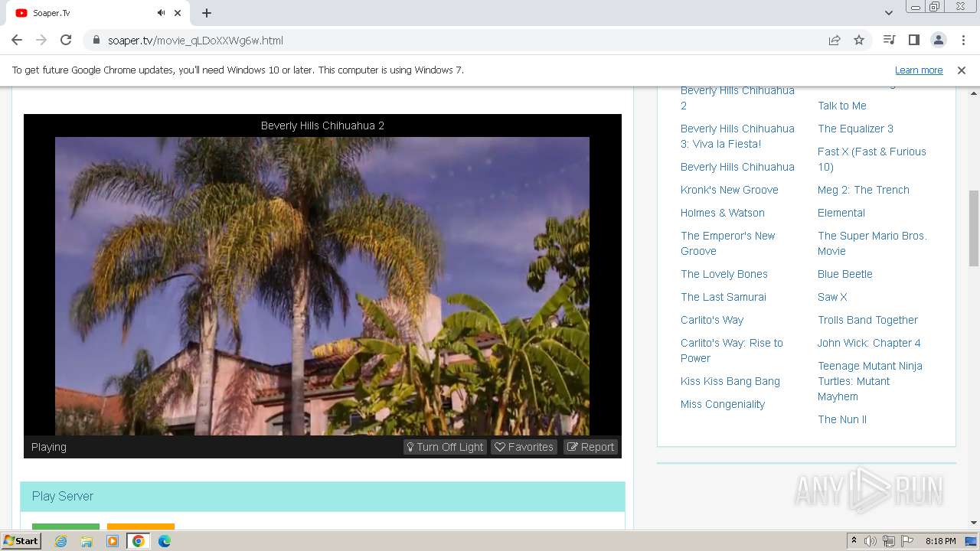Image resolution: width=980 pixels, height=551 pixels.
Task: Open Teenage Mutant Ninja Turtles: Mutant Mayhem link
Action: (870, 381)
